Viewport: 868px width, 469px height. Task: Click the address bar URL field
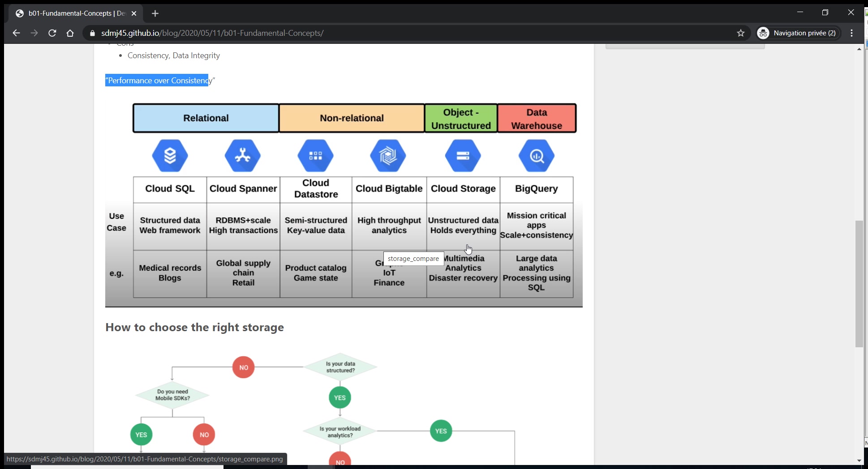click(x=417, y=33)
